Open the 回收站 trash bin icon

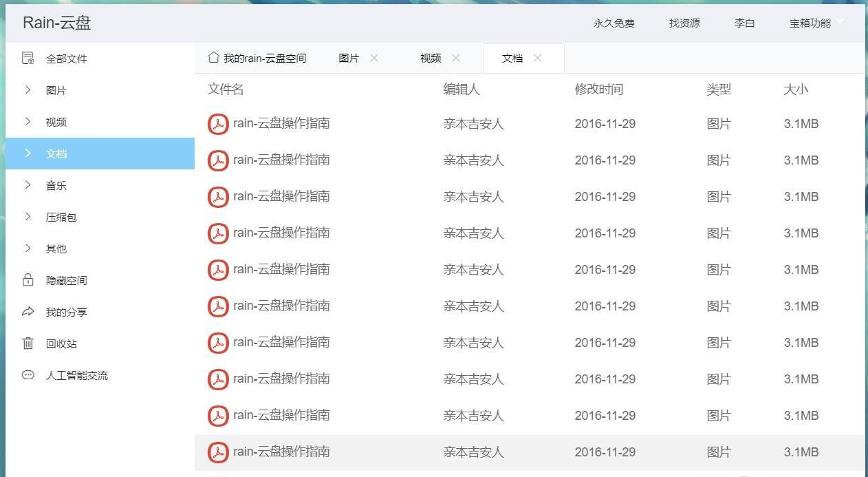28,343
